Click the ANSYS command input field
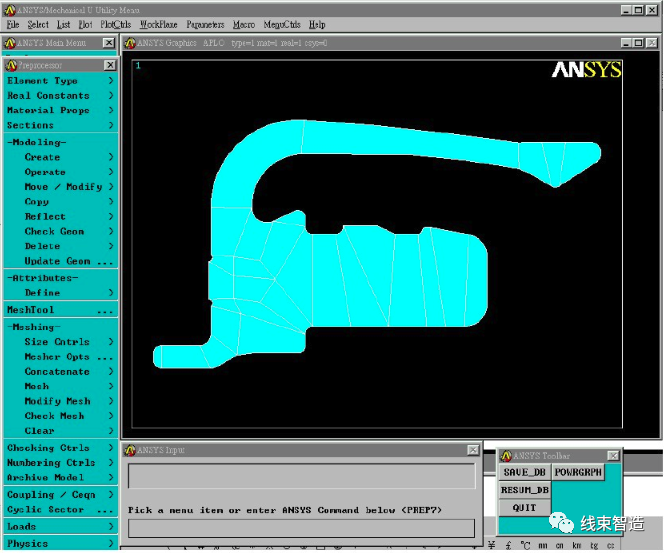The image size is (666, 553). click(x=302, y=528)
